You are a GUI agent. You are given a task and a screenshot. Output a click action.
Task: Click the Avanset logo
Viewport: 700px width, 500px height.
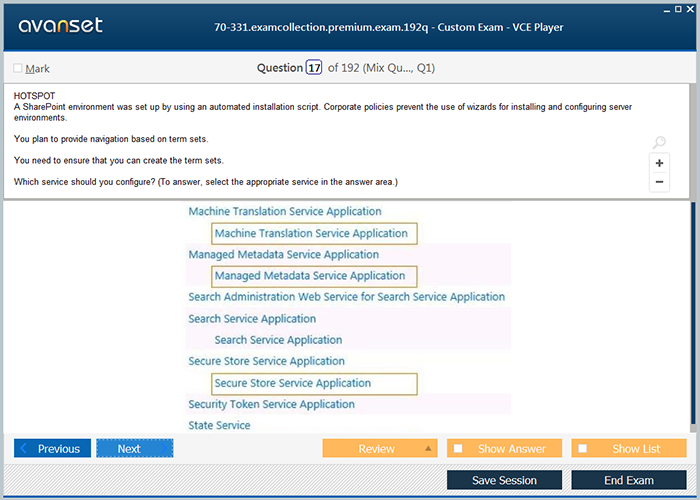point(60,26)
